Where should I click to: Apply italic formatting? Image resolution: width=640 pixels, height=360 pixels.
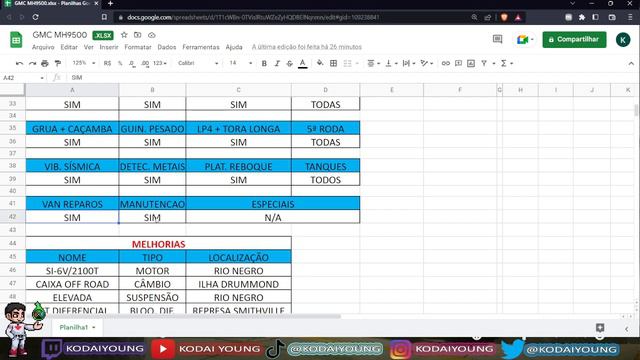(277, 63)
